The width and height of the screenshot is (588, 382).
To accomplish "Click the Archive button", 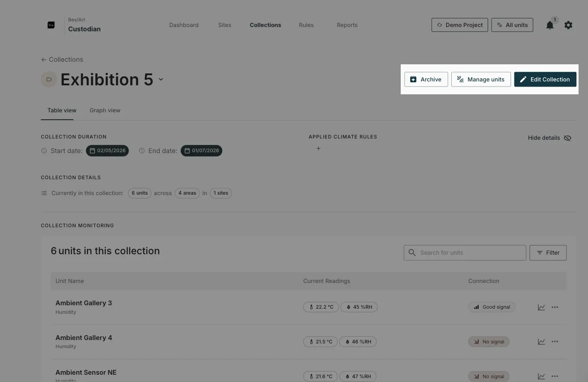I will click(426, 79).
